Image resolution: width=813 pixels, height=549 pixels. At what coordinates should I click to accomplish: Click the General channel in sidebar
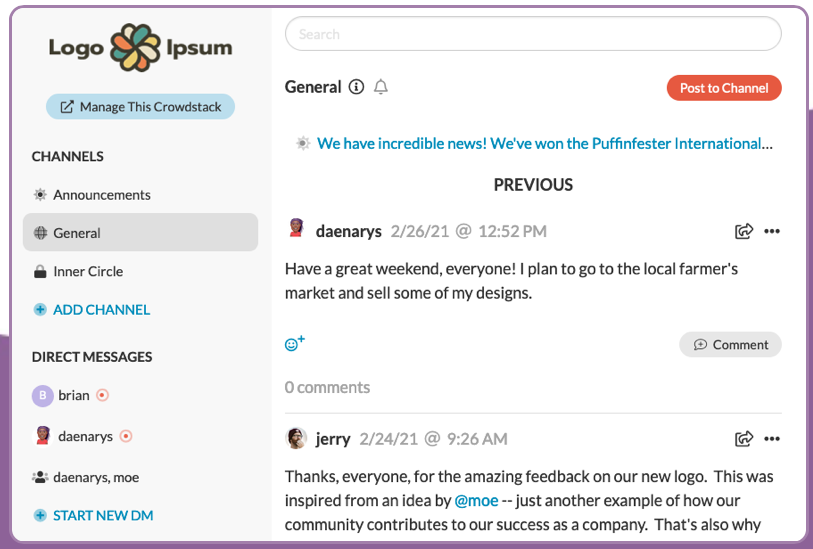coord(77,233)
